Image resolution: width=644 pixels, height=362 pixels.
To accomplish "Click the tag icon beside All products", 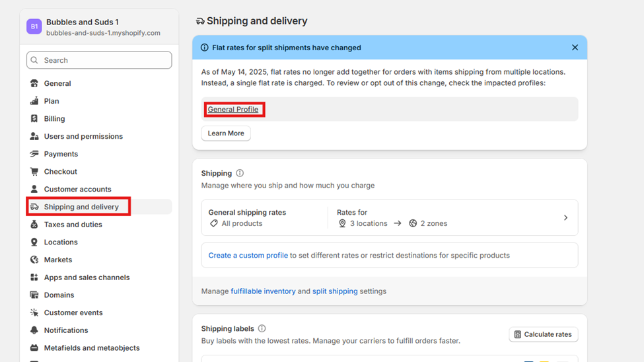I will (214, 223).
